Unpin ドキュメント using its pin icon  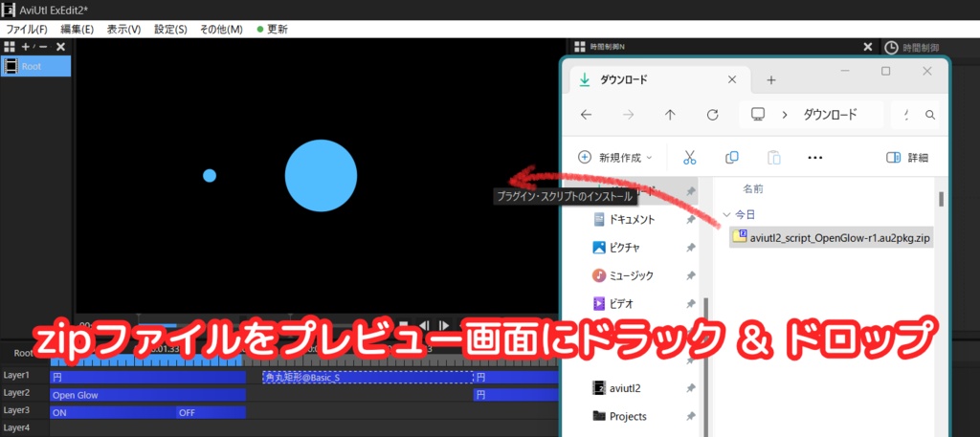[x=691, y=220]
